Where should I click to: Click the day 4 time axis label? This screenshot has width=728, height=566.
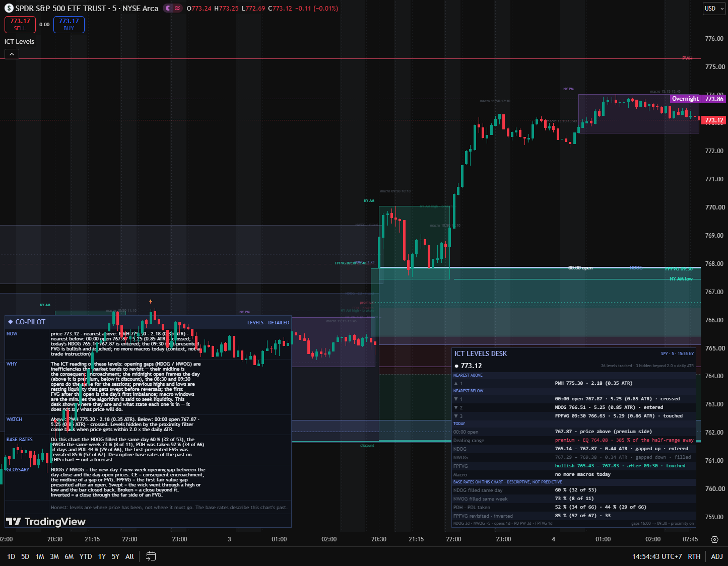553,539
